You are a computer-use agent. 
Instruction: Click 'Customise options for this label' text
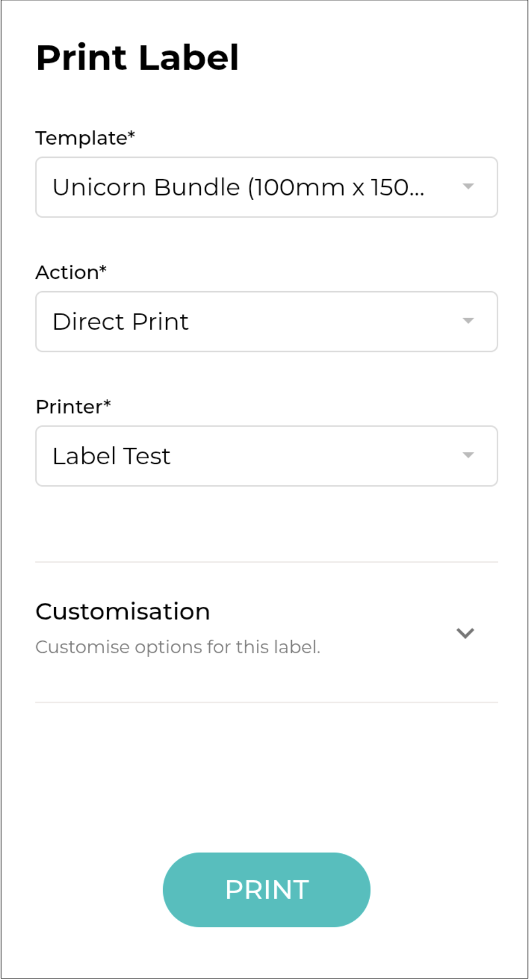[177, 647]
